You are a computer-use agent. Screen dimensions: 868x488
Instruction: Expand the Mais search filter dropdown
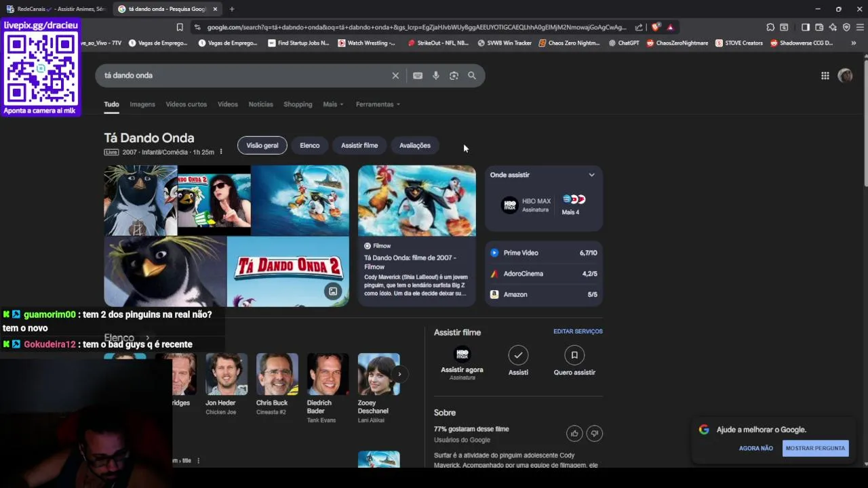(333, 104)
